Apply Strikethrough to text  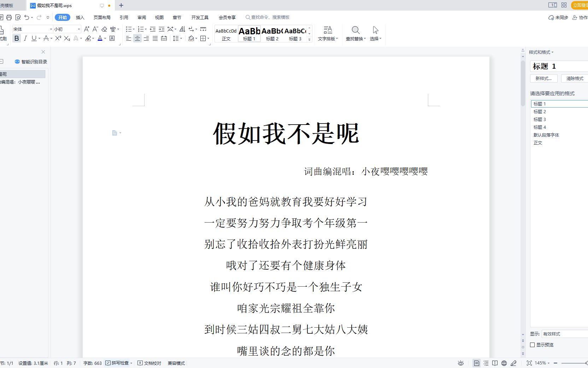46,38
